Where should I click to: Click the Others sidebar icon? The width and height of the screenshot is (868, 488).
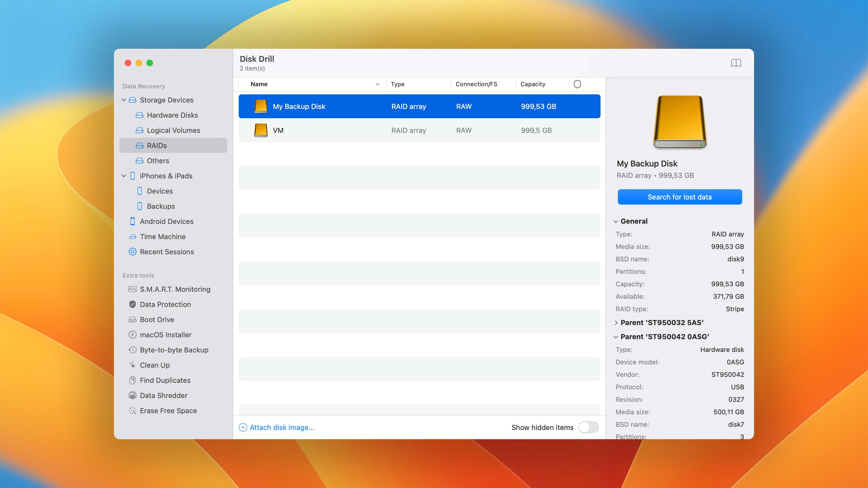coord(139,161)
